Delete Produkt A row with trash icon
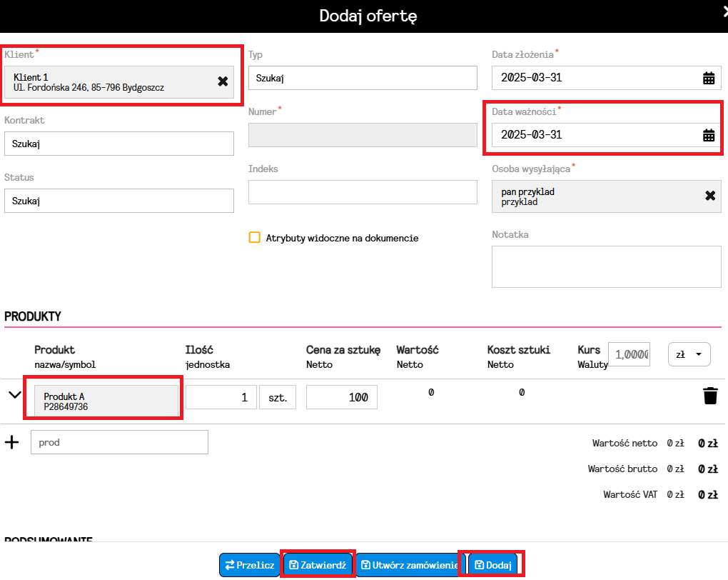 tap(709, 396)
